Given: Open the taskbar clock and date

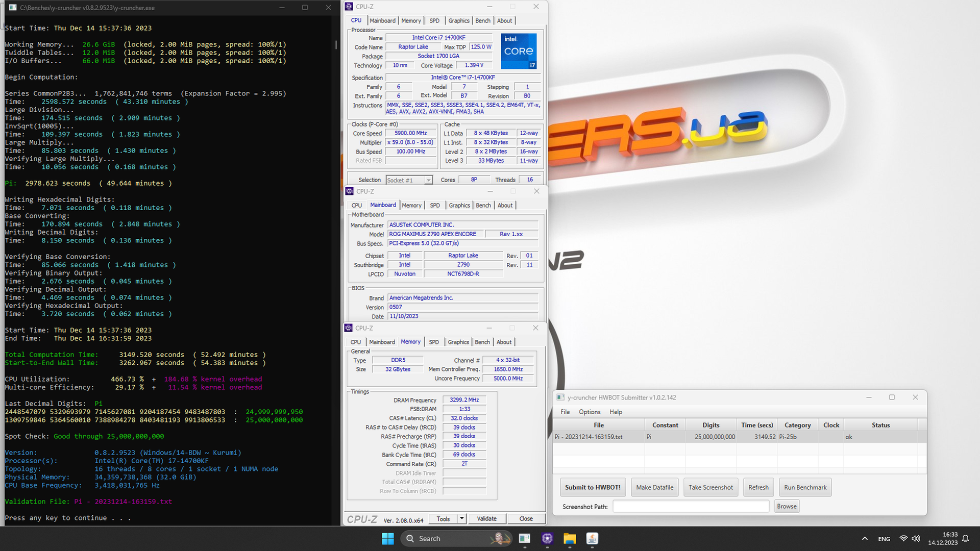Looking at the screenshot, I should [943, 539].
